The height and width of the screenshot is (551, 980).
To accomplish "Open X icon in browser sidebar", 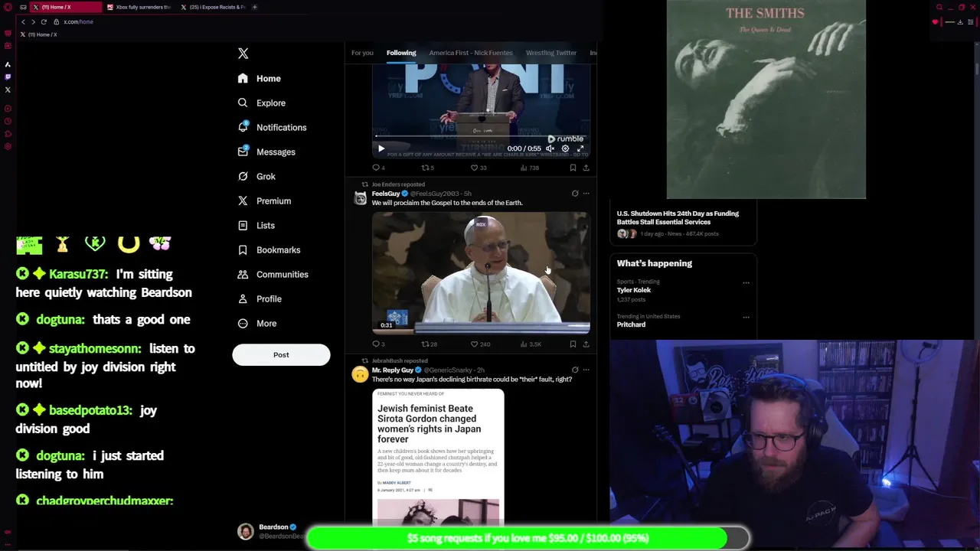I will pyautogui.click(x=8, y=90).
